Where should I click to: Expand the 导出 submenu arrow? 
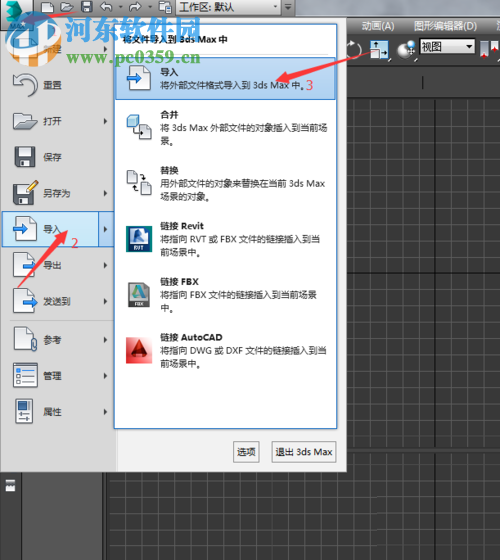[x=105, y=265]
